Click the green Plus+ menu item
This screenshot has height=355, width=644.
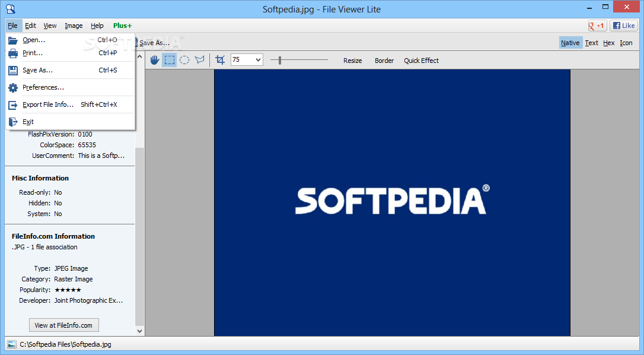[x=122, y=26]
